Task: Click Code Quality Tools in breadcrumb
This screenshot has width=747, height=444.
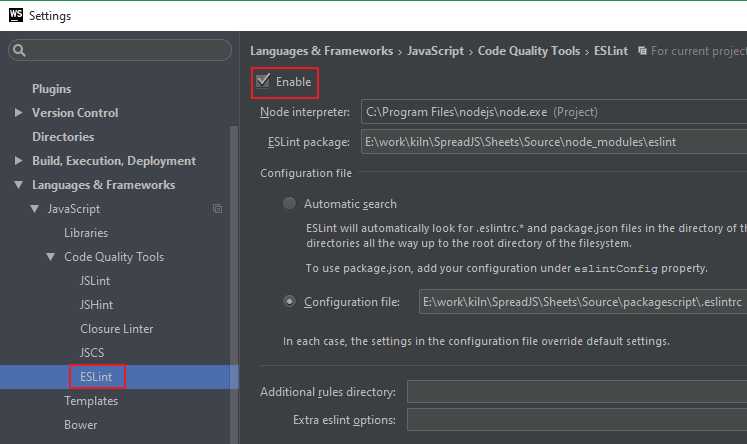Action: click(529, 51)
